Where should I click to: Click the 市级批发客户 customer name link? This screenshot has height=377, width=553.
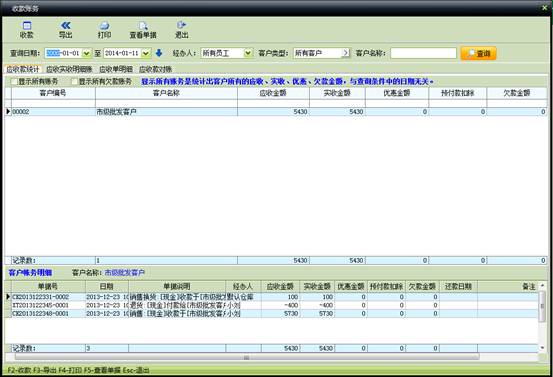(x=125, y=273)
